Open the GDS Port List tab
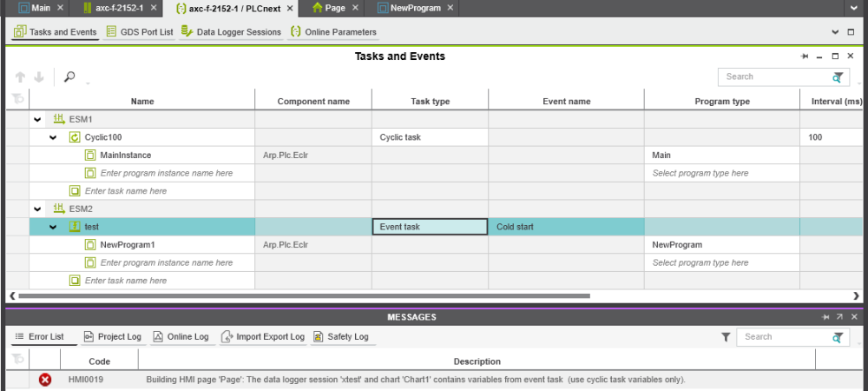 [139, 32]
